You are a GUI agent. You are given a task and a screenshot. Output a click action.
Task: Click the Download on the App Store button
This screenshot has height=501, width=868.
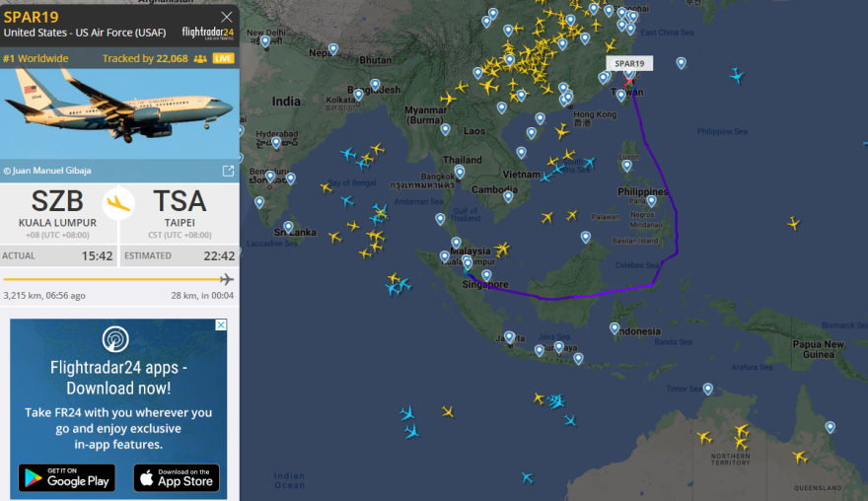point(176,478)
